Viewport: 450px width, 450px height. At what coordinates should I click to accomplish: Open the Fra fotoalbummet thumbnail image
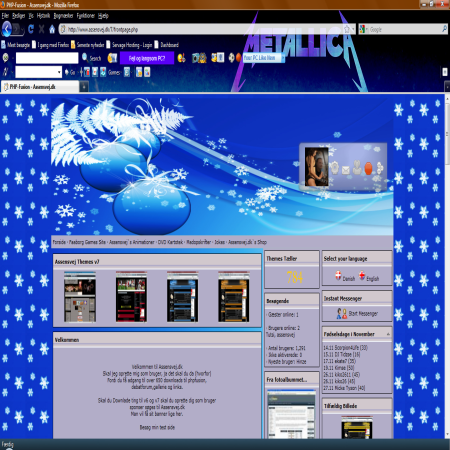click(291, 413)
